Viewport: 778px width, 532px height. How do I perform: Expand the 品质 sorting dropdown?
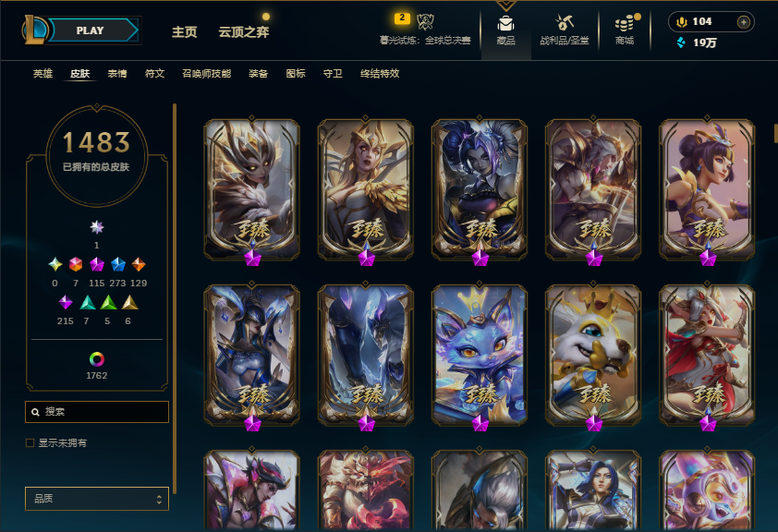click(97, 499)
